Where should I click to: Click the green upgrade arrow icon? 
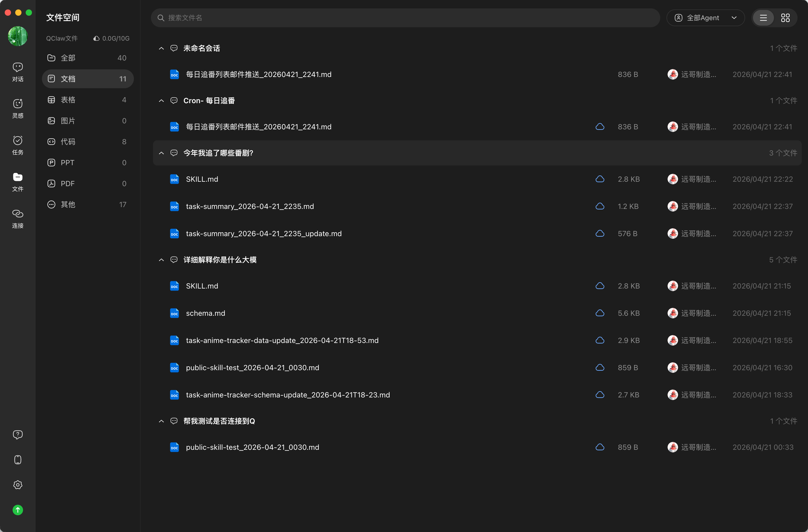click(18, 510)
